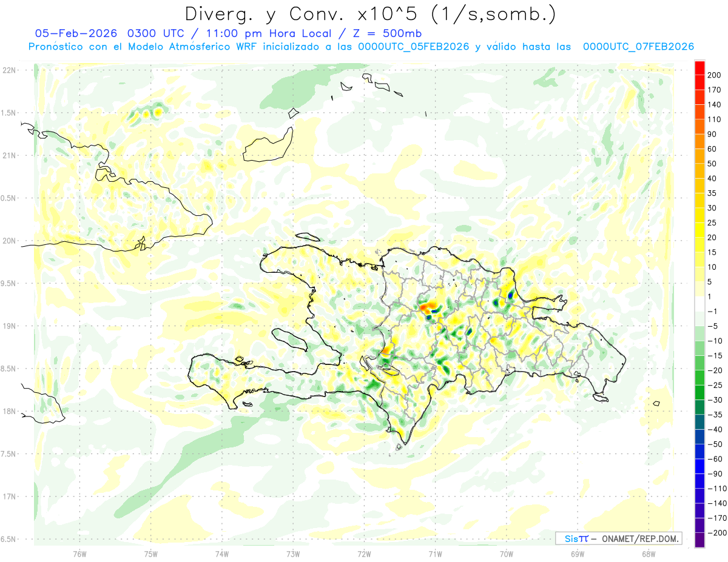
Task: Select the date text '05-Feb-2026'
Action: click(x=77, y=33)
